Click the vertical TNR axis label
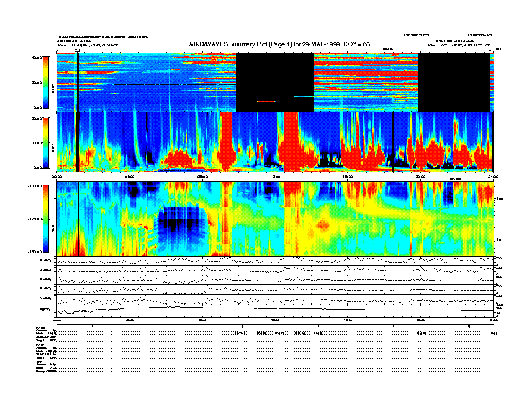The height and width of the screenshot is (411, 532). pyautogui.click(x=53, y=230)
